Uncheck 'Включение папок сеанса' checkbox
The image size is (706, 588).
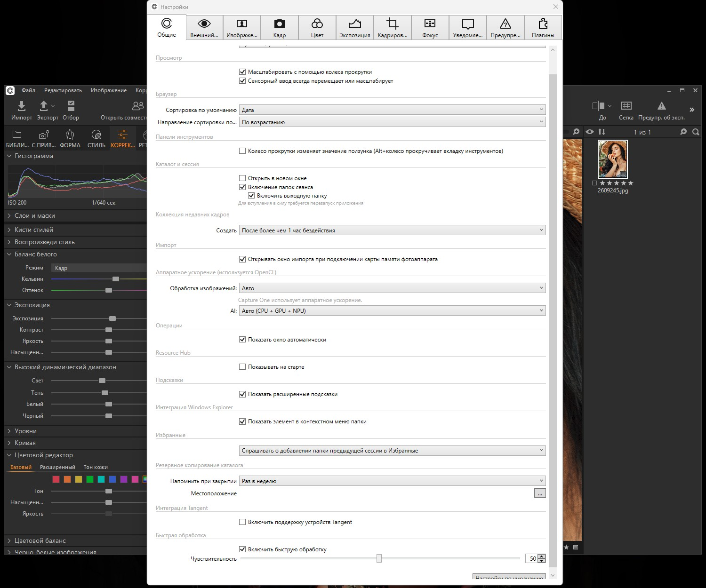coord(242,187)
